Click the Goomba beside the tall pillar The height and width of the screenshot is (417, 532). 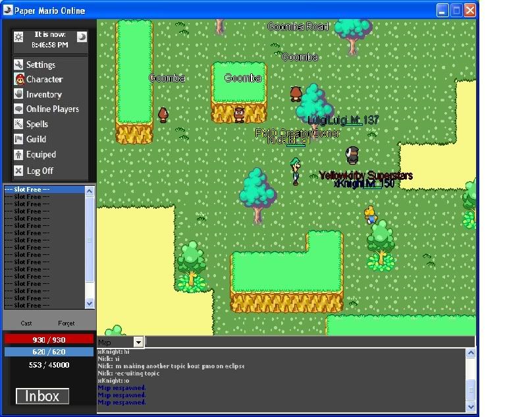coord(163,115)
